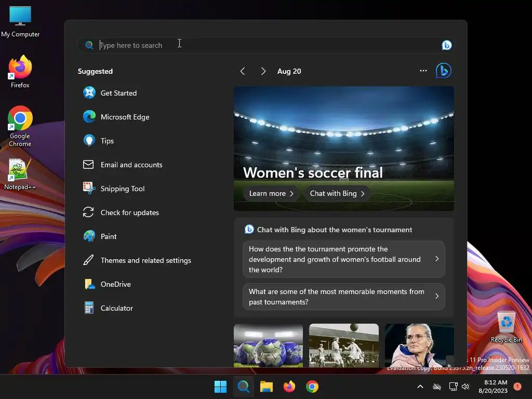
Task: Select Firefox desktop shortcut
Action: click(x=20, y=72)
